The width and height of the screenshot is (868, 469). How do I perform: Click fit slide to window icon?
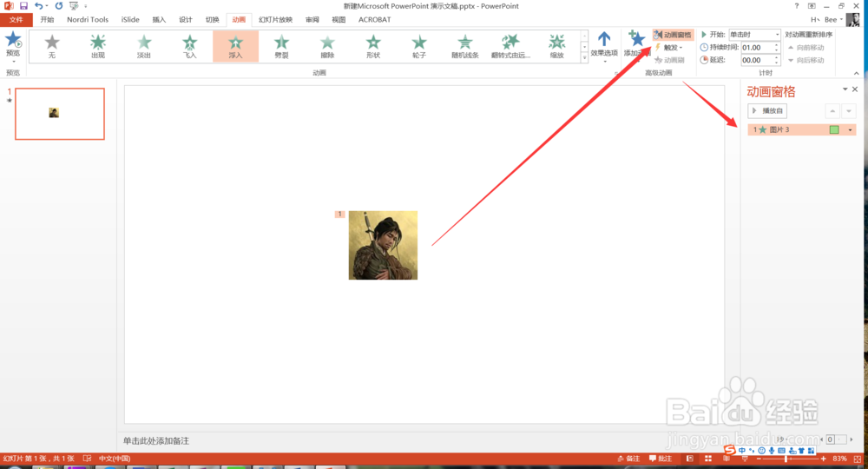point(858,459)
